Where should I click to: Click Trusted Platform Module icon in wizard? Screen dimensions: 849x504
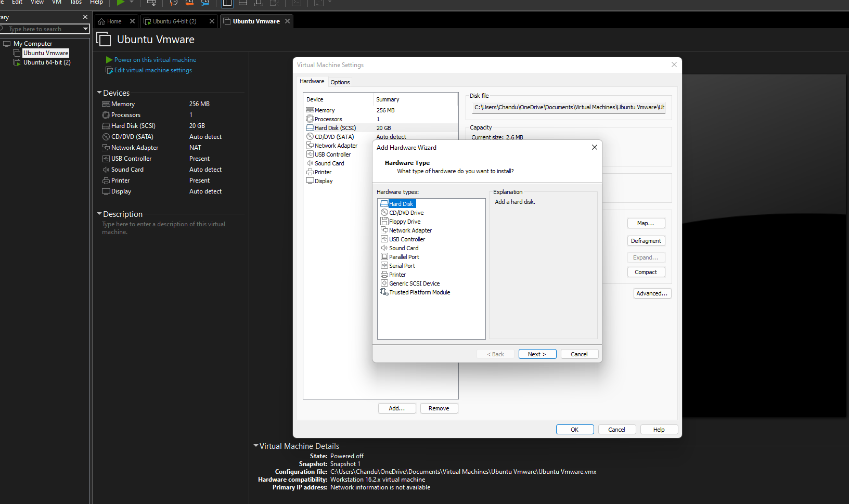click(384, 292)
